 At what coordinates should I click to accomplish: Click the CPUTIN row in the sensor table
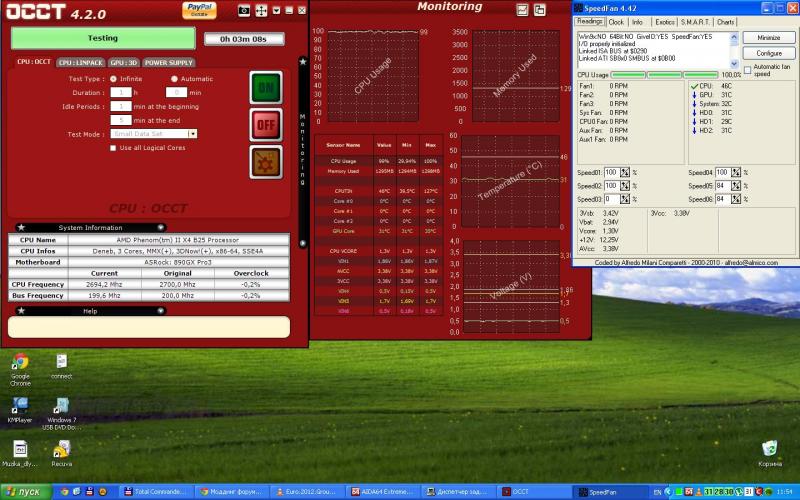pos(379,191)
